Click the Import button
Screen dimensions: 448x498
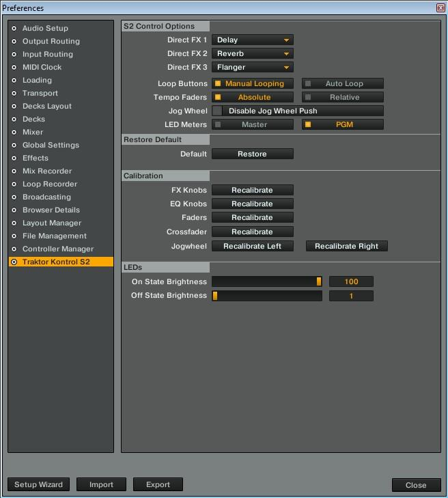[101, 484]
